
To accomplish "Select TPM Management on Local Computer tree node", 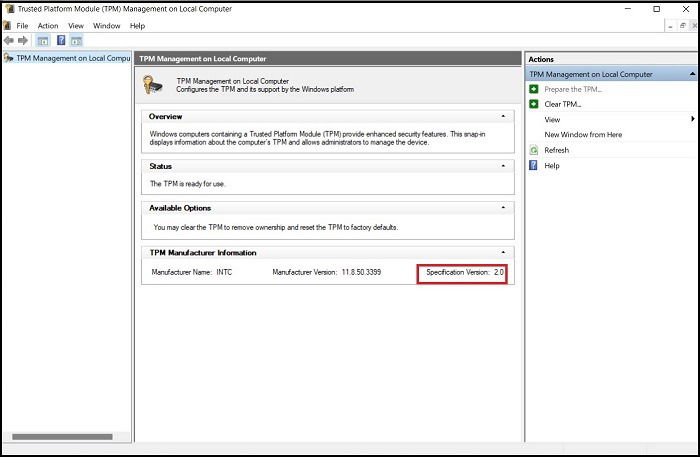I will tap(73, 58).
